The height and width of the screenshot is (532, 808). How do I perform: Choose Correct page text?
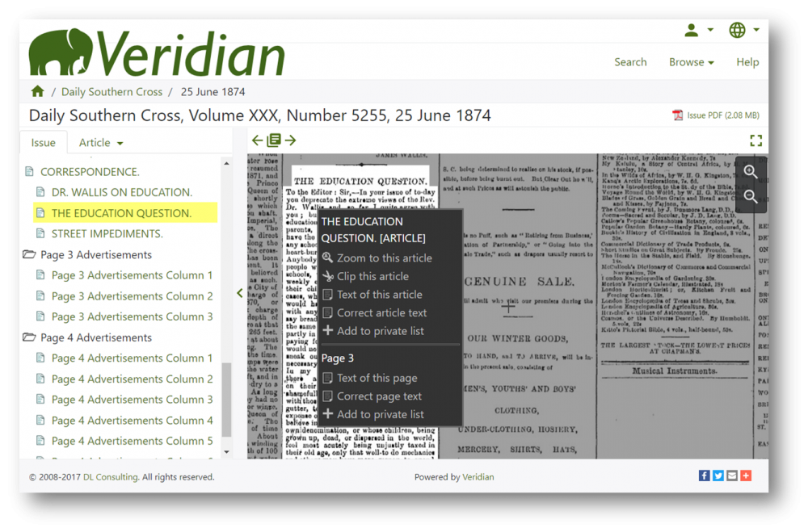[x=372, y=396]
